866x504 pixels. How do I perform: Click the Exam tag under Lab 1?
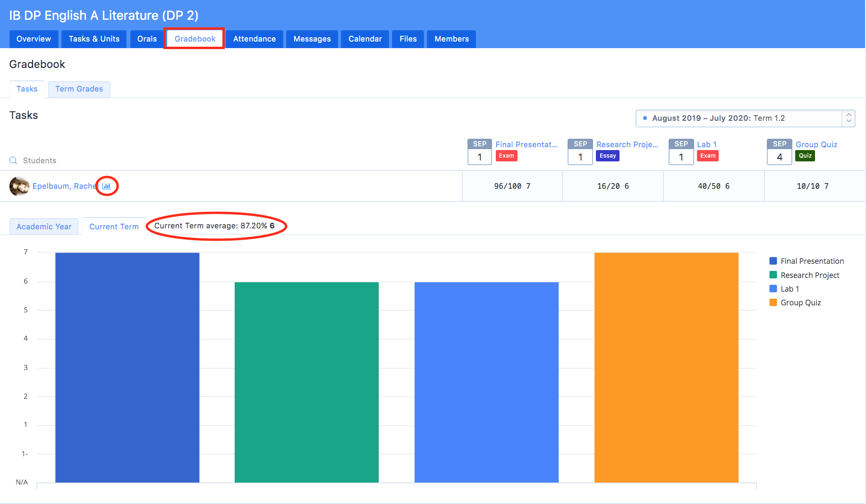[707, 156]
